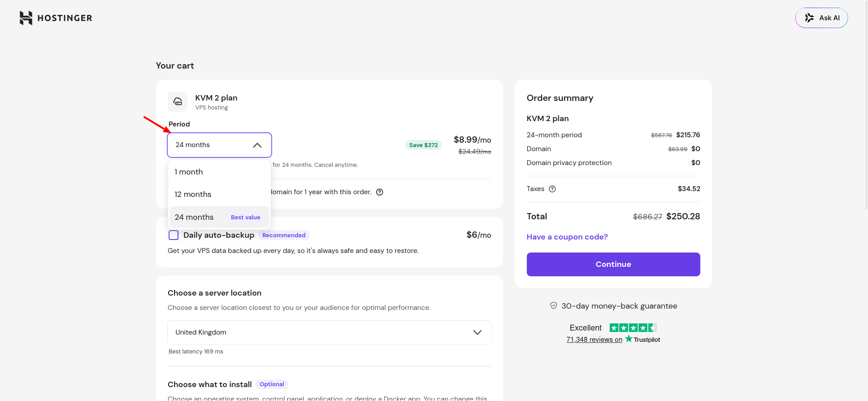Collapse the Period dropdown with 24 months
This screenshot has height=401, width=868.
pyautogui.click(x=219, y=145)
